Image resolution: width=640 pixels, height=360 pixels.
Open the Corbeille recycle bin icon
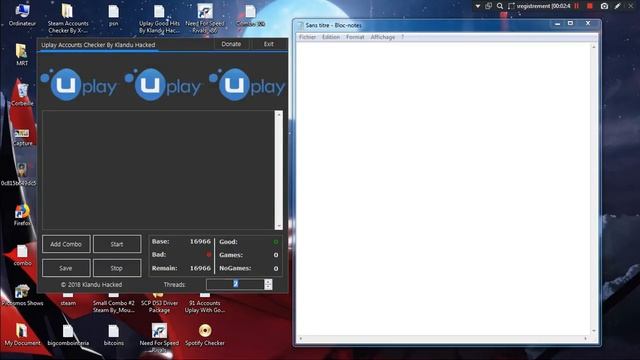[x=22, y=95]
